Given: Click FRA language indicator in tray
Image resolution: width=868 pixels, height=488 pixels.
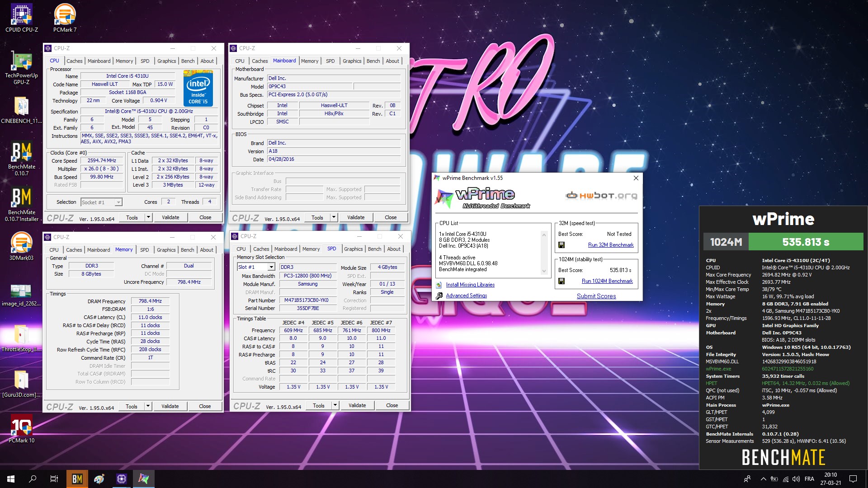Looking at the screenshot, I should click(x=809, y=479).
